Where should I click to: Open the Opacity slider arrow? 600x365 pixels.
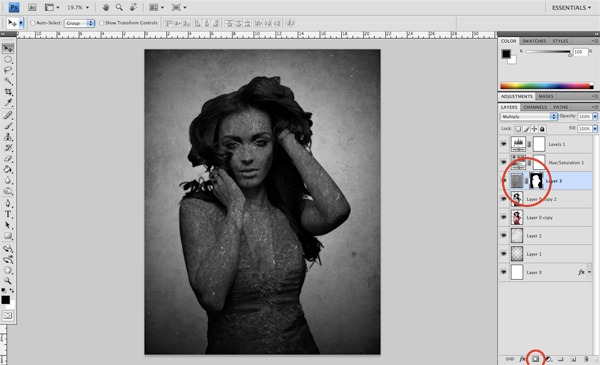595,116
